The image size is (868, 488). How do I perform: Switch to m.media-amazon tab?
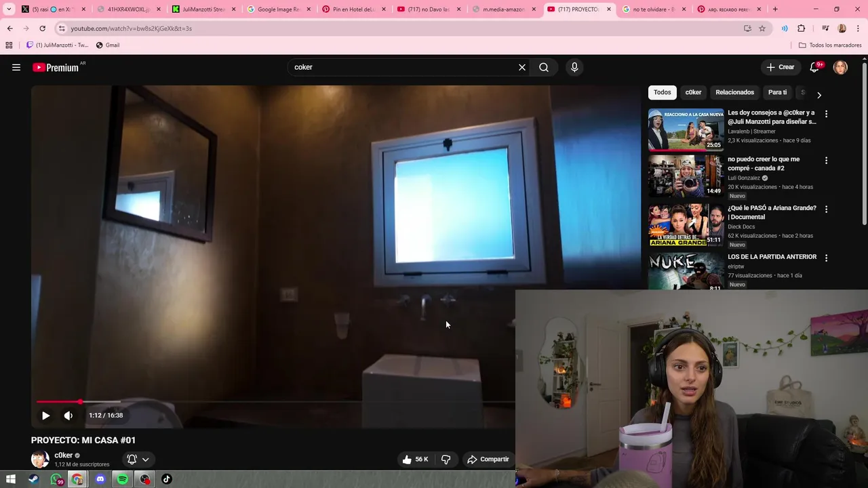[x=503, y=9]
